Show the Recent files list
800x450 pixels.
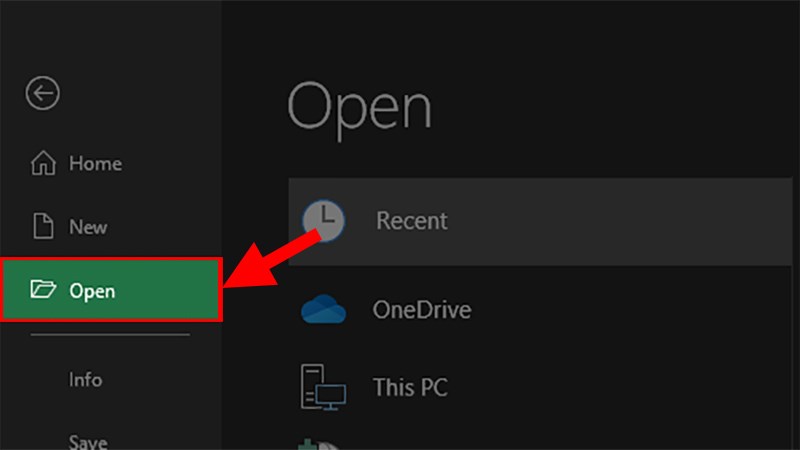411,220
